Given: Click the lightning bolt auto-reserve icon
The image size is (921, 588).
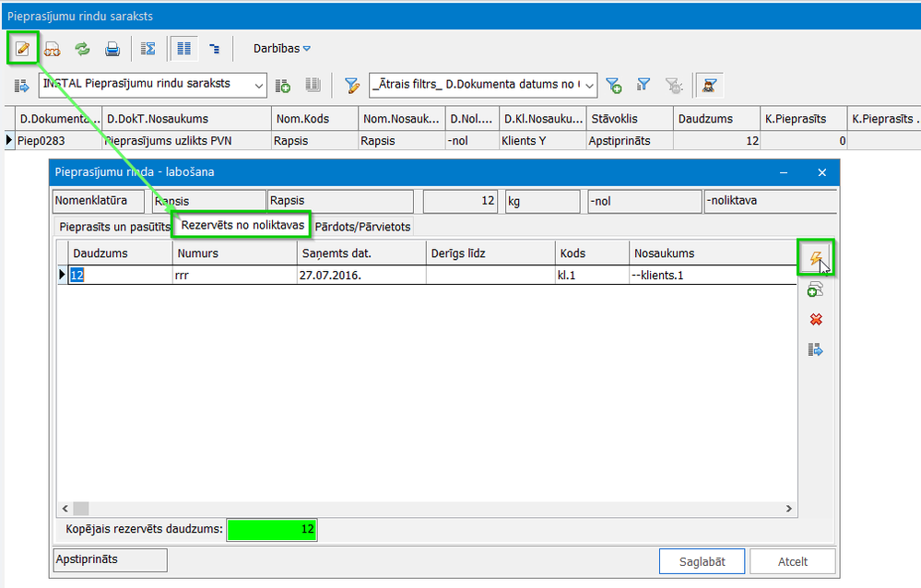Looking at the screenshot, I should pyautogui.click(x=815, y=259).
